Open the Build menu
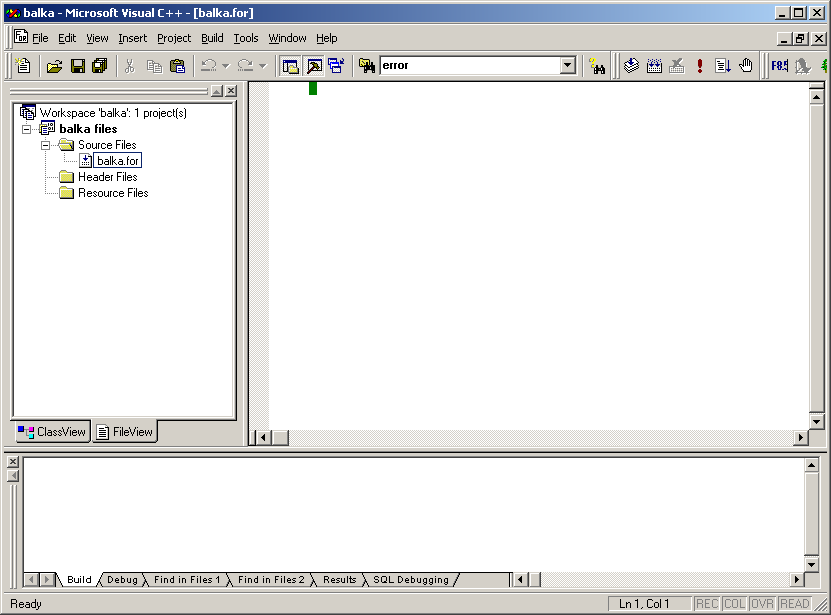The width and height of the screenshot is (831, 615). 212,38
